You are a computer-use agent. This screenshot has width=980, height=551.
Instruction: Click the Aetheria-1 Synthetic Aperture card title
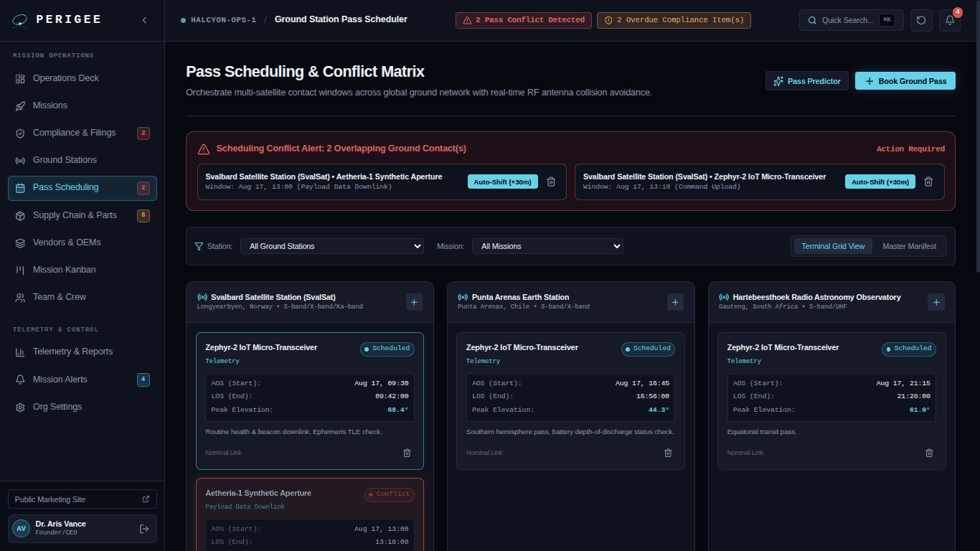(x=258, y=493)
